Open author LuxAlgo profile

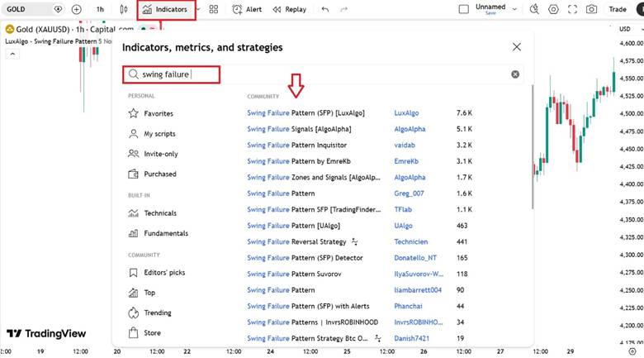406,112
